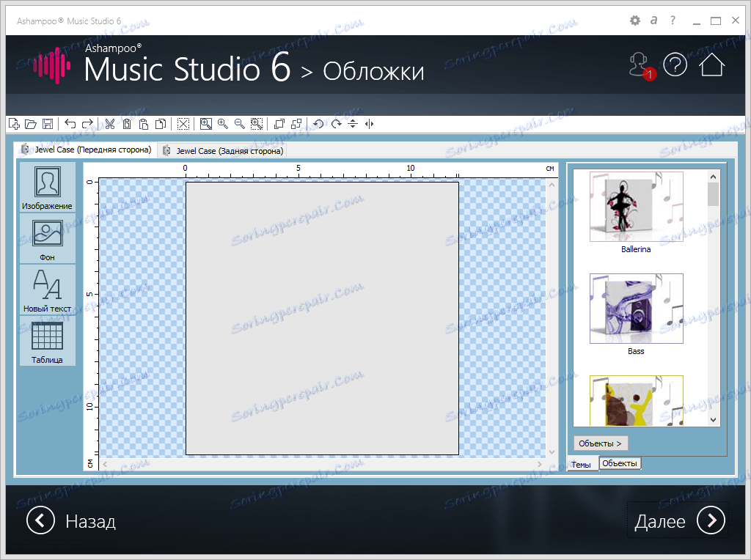Click theme list scroll up arrow

pos(713,177)
